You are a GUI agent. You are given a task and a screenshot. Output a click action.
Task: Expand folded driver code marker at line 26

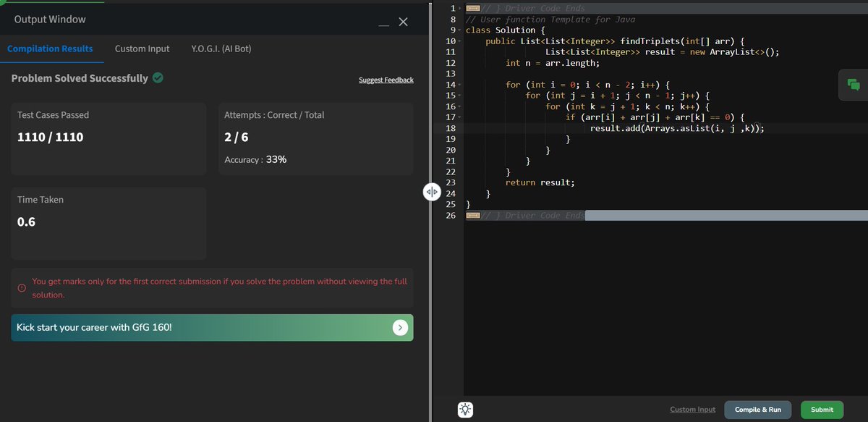473,216
